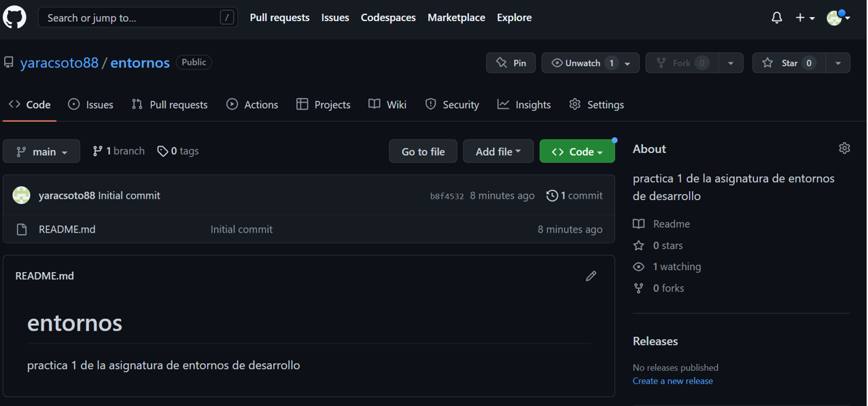This screenshot has height=406, width=868.
Task: Click the README.md file icon in file list
Action: pos(20,229)
